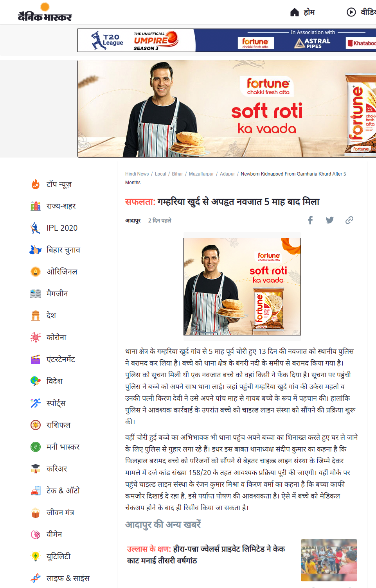Open the video play icon in header
Viewport: 376px width, 588px height.
351,12
